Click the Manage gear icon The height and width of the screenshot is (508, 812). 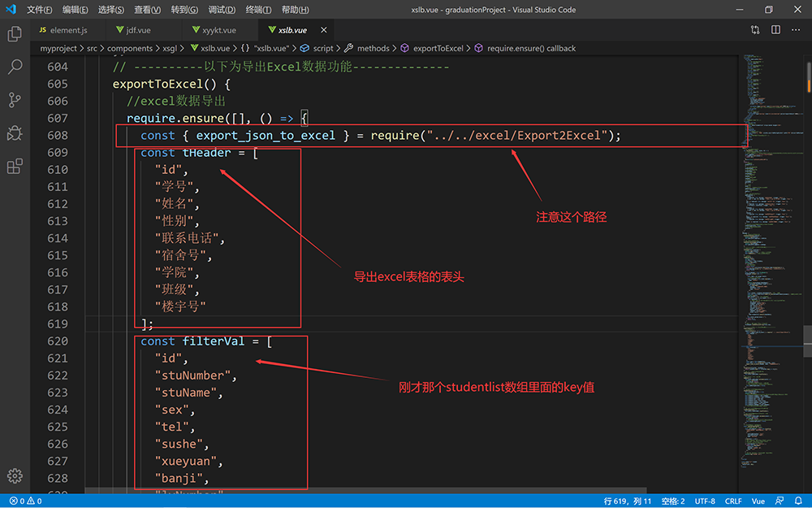point(14,476)
